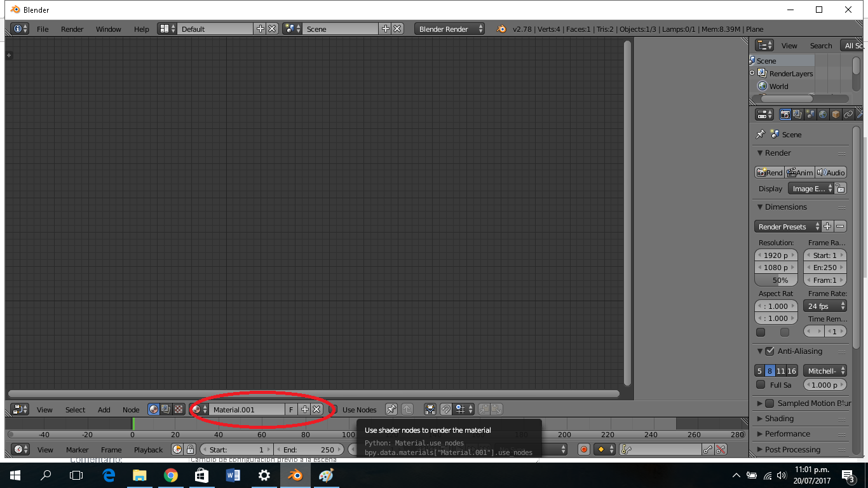The height and width of the screenshot is (488, 868).
Task: Set anti-aliasing samples to 5
Action: tap(759, 371)
